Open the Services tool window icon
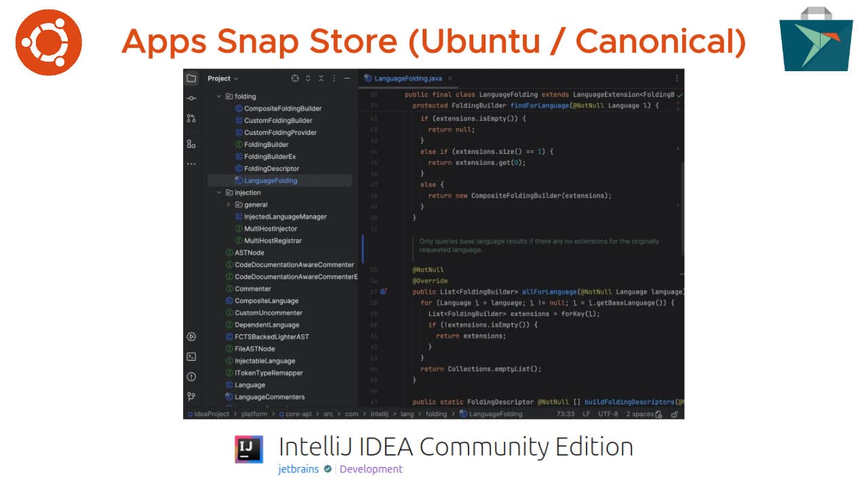 click(191, 337)
